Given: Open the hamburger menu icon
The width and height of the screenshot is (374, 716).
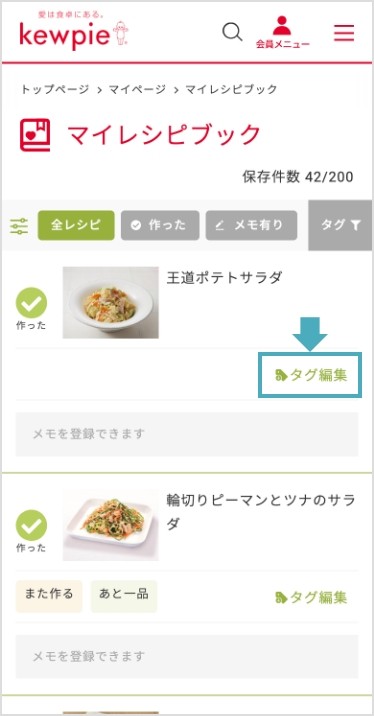Looking at the screenshot, I should [x=344, y=33].
